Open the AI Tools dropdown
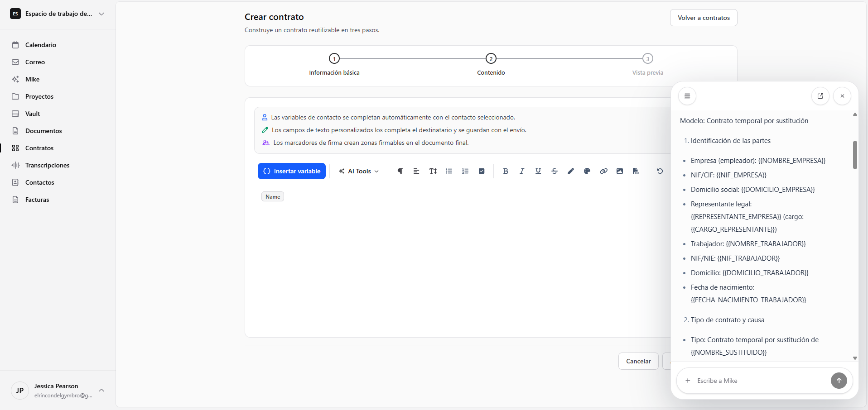The width and height of the screenshot is (868, 410). [x=358, y=171]
